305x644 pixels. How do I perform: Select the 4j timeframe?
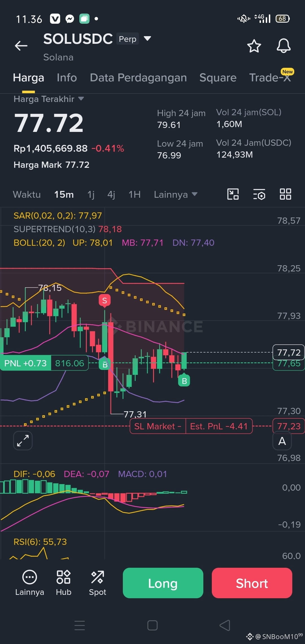[111, 194]
